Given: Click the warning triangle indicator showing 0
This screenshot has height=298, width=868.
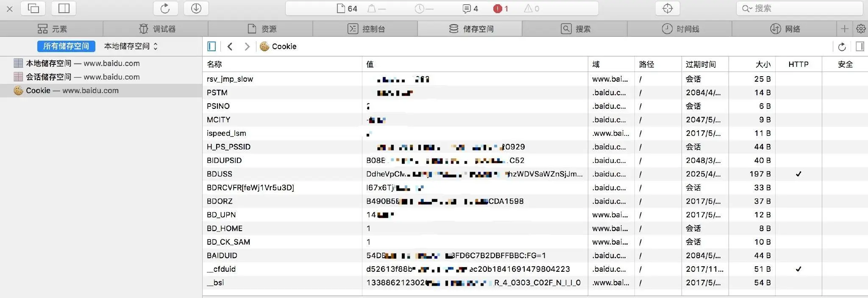Looking at the screenshot, I should point(531,8).
